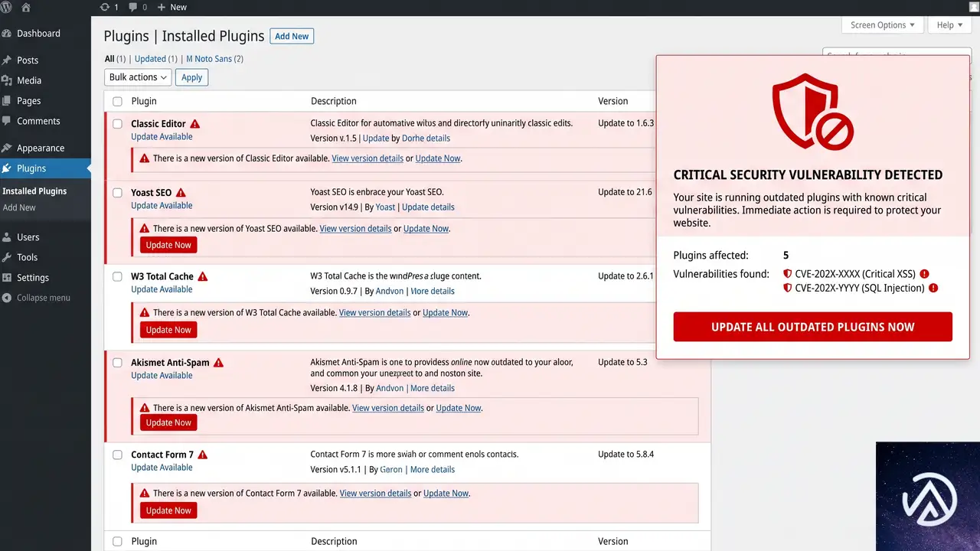This screenshot has width=980, height=551.
Task: Check the Classic Editor checkbox
Action: (x=117, y=124)
